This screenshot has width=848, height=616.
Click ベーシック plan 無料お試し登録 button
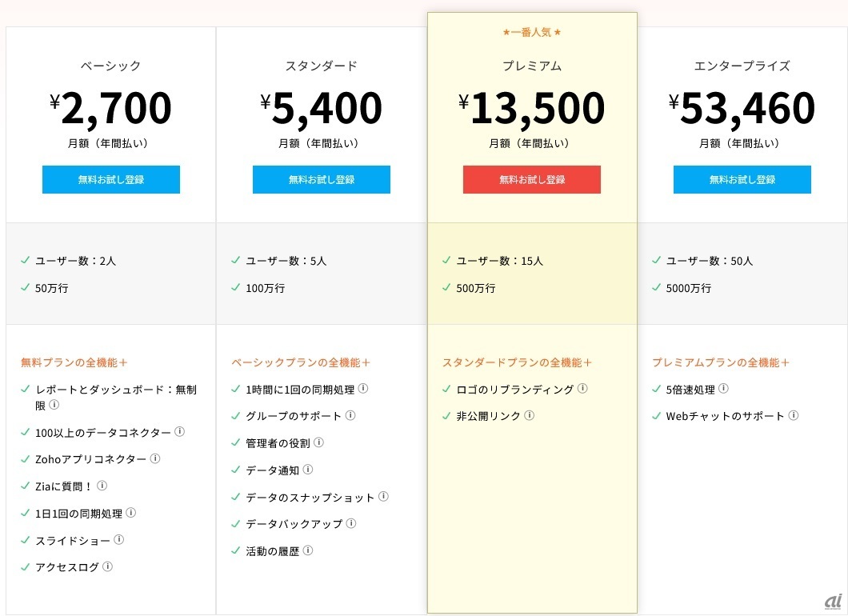click(x=111, y=180)
